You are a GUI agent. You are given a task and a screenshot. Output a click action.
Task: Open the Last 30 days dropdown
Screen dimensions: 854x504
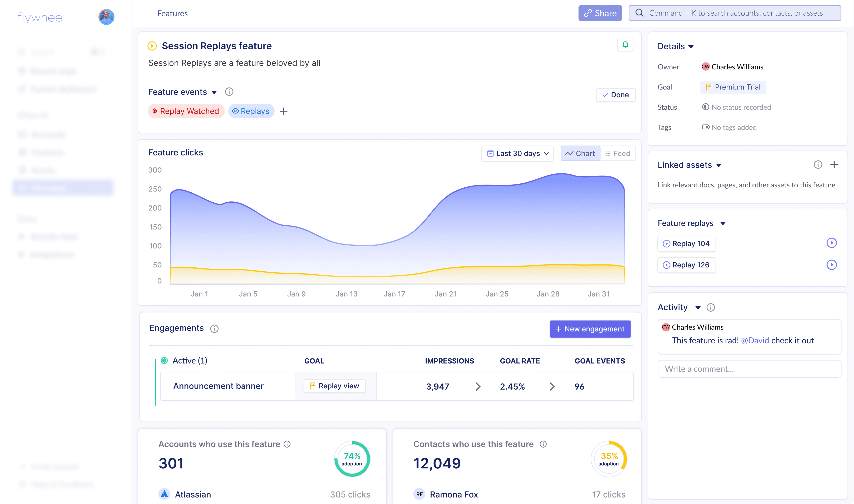[x=517, y=153]
